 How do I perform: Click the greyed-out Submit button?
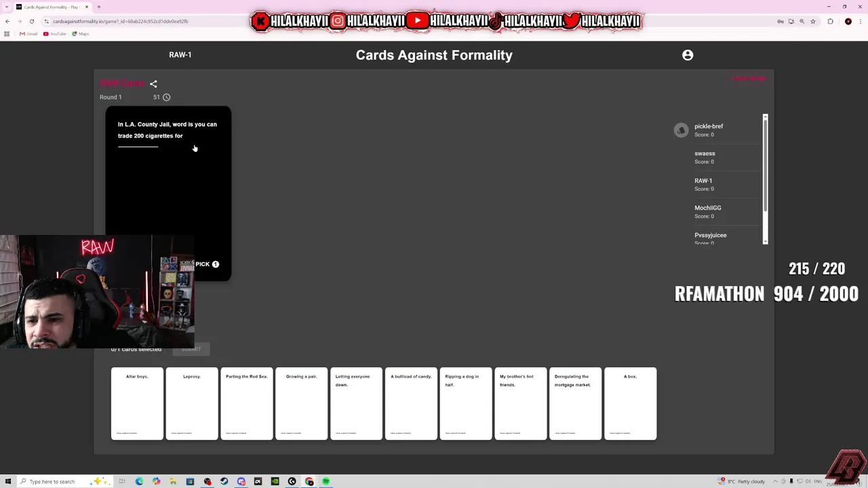191,349
